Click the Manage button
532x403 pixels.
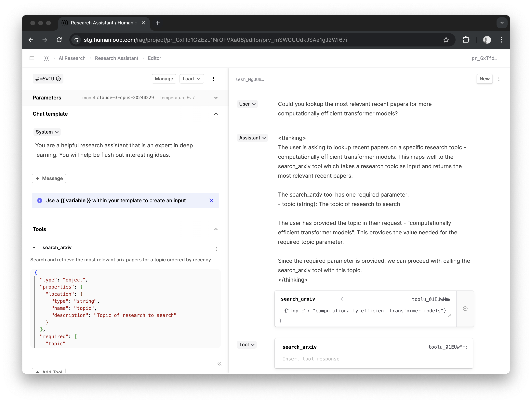[164, 79]
